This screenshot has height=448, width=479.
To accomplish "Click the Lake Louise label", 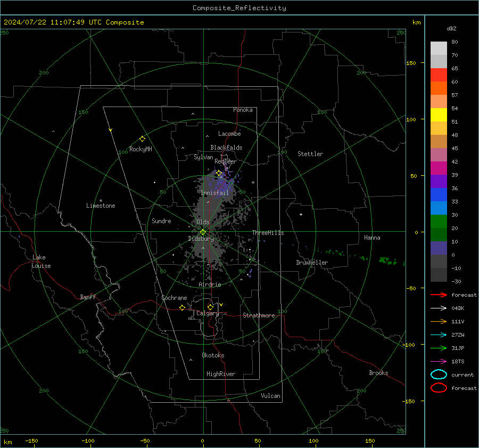I will click(x=41, y=262).
